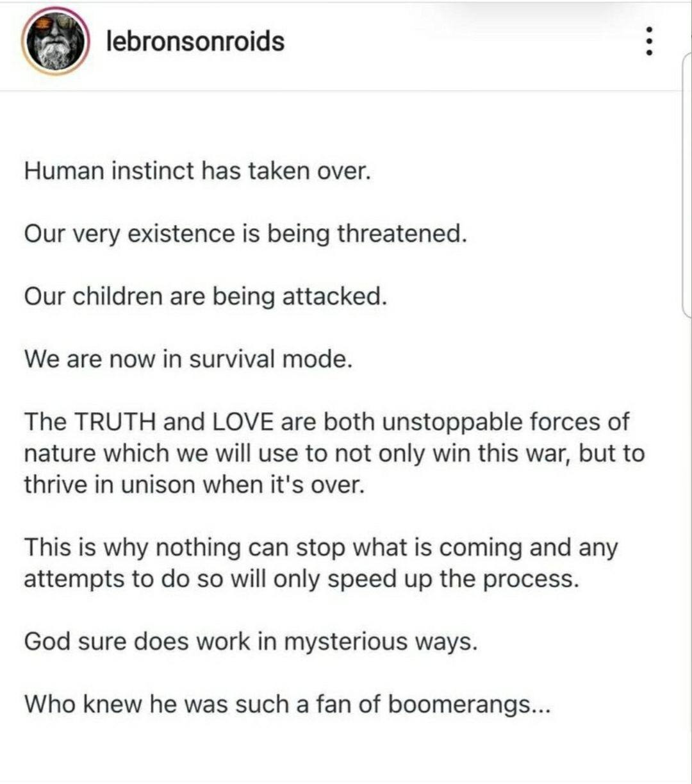Viewport: 692px width, 784px height.
Task: Click the line starting 'attempts to do so'
Action: point(302,580)
